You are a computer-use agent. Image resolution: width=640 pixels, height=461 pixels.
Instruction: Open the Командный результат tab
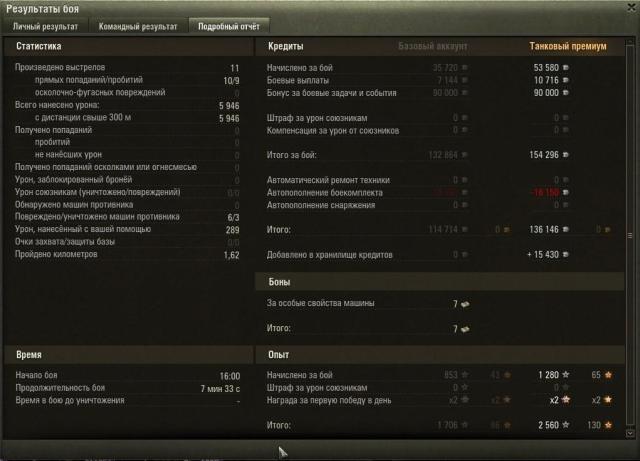pos(138,27)
